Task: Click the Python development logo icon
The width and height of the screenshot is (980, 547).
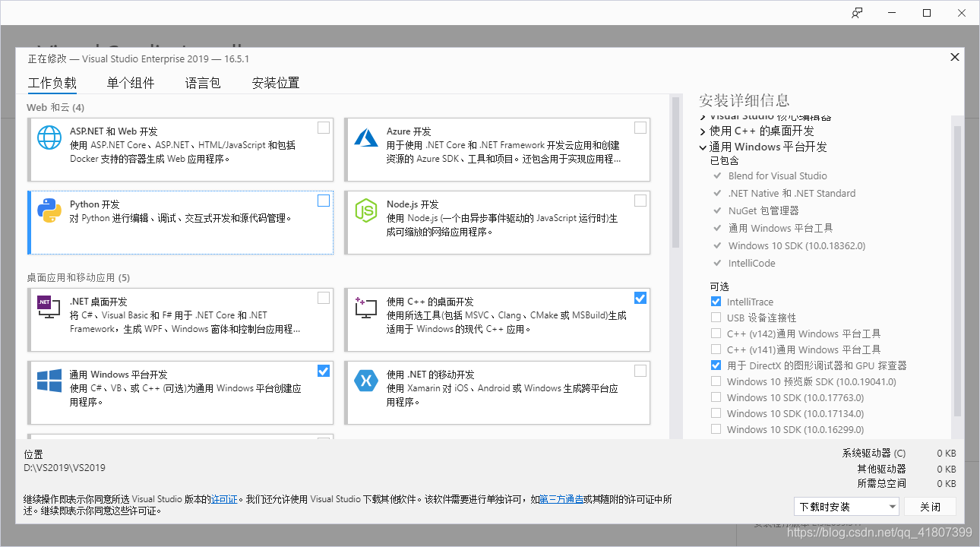Action: pyautogui.click(x=49, y=210)
